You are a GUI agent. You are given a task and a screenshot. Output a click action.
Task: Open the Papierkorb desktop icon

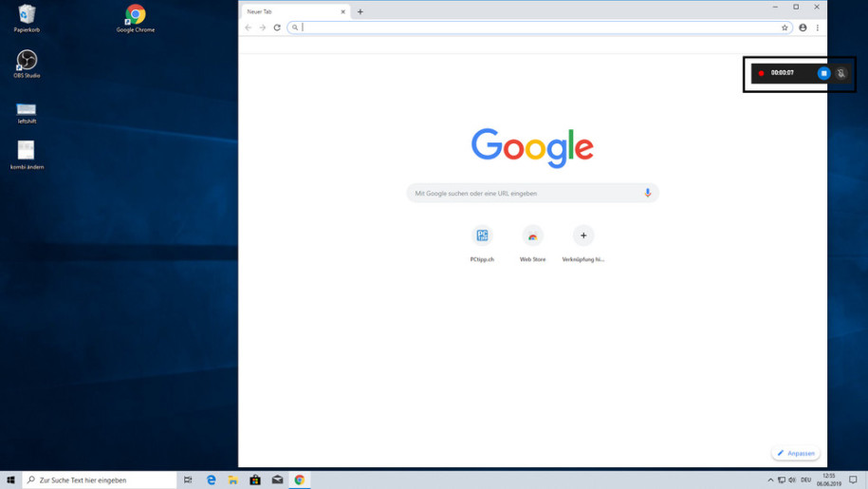[27, 18]
